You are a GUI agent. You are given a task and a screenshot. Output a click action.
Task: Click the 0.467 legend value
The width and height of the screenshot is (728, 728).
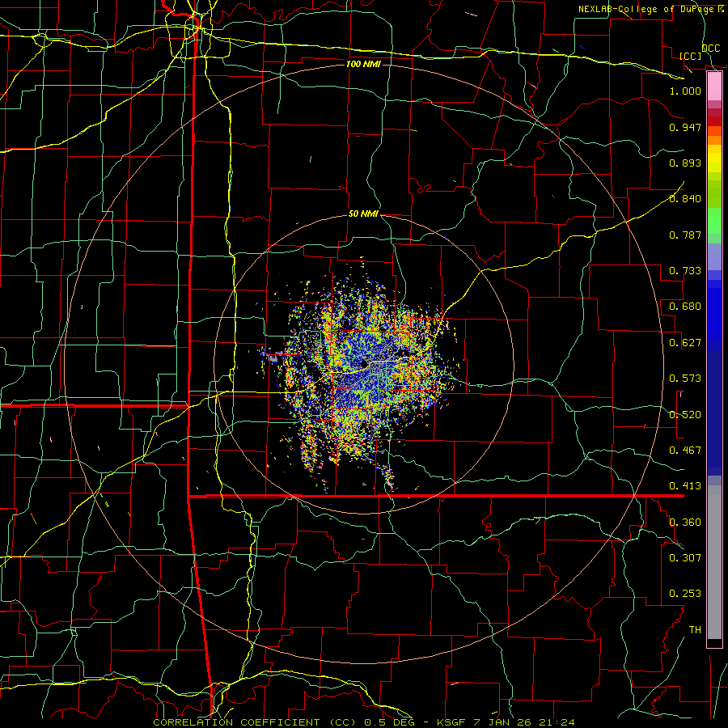685,451
